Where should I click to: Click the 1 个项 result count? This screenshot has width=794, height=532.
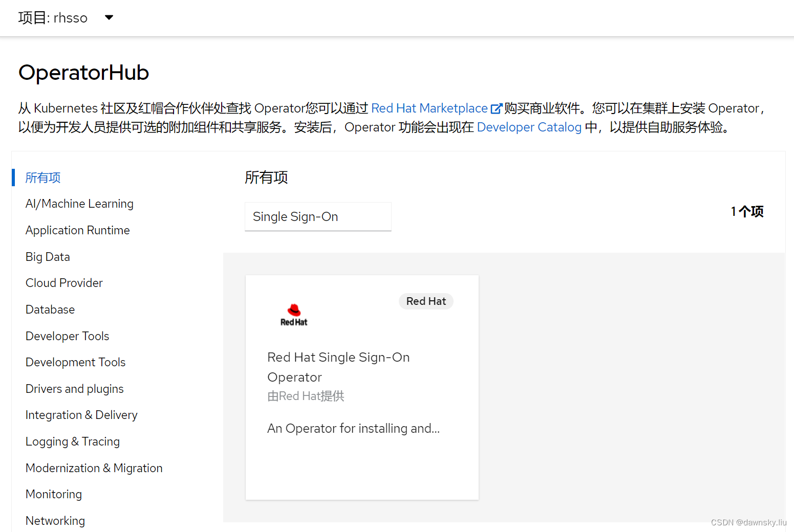[747, 212]
